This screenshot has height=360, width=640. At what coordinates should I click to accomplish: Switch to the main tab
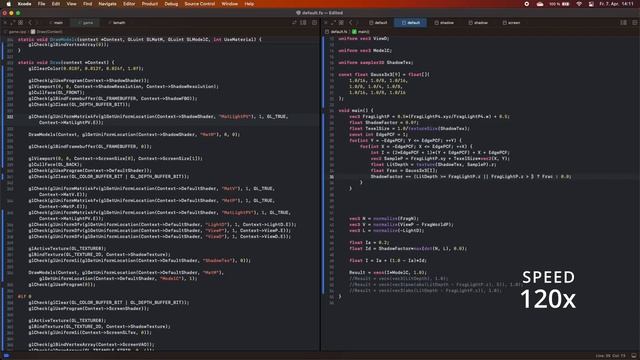(x=56, y=23)
